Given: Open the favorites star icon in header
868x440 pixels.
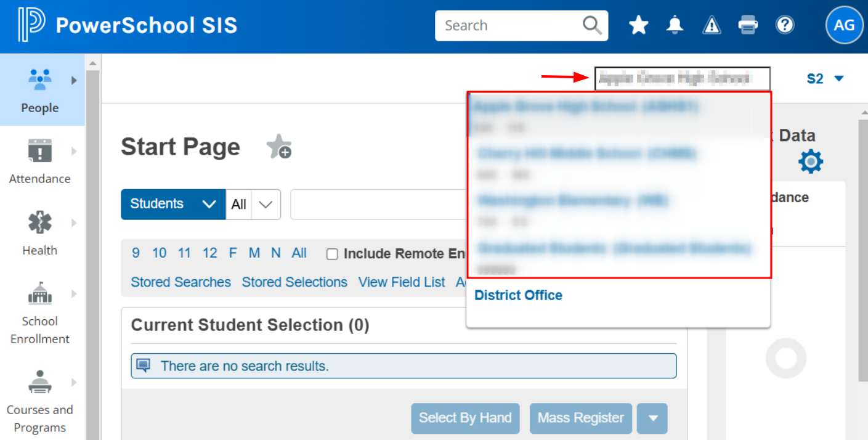Looking at the screenshot, I should (638, 25).
